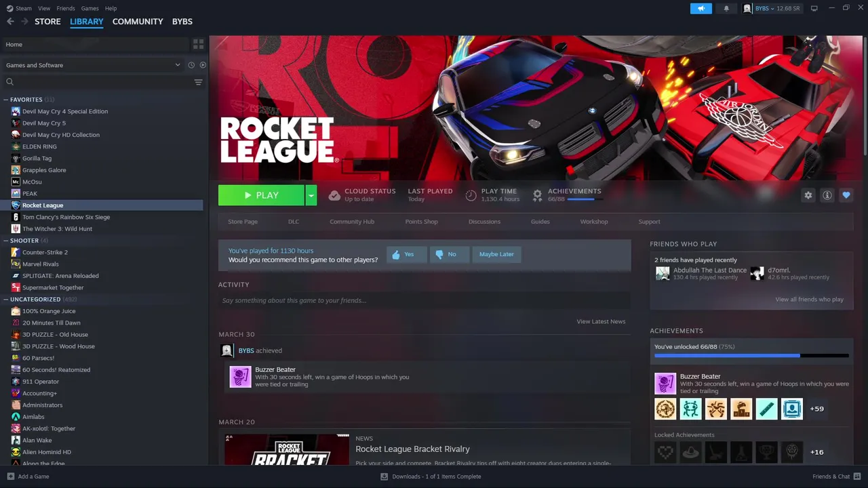
Task: Open the Bracket Rivalry news thumbnail
Action: pyautogui.click(x=287, y=449)
